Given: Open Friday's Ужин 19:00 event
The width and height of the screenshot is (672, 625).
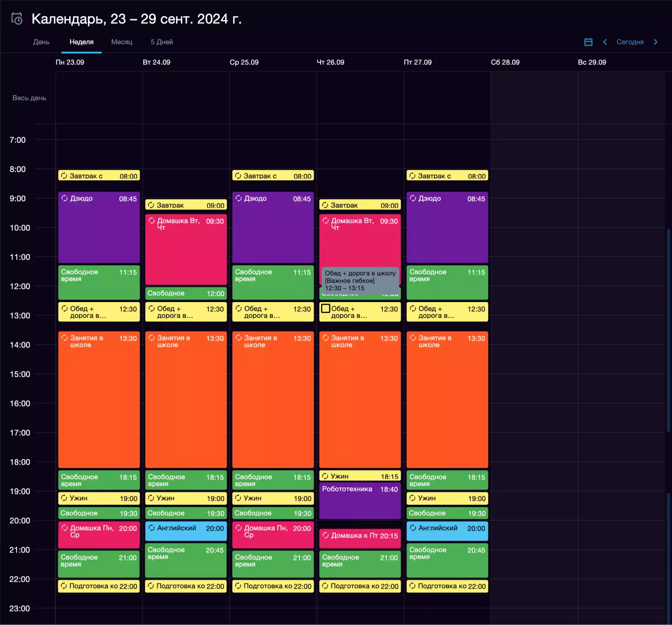Looking at the screenshot, I should tap(447, 498).
